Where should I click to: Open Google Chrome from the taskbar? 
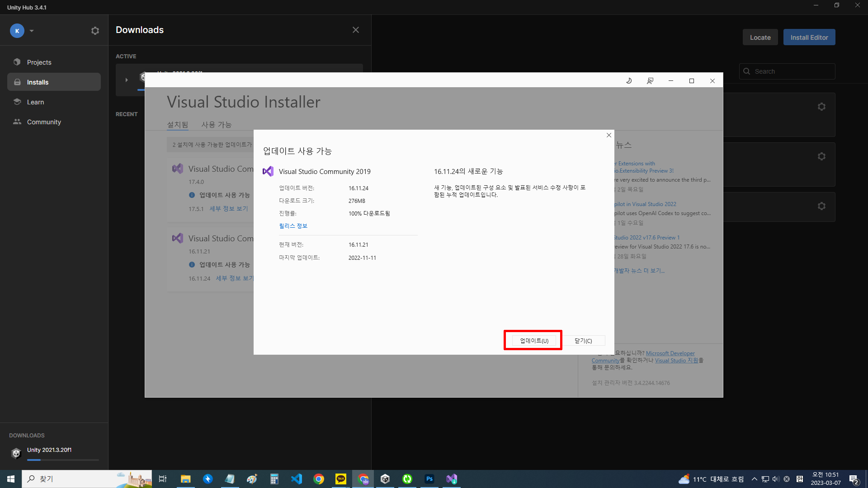pos(319,479)
